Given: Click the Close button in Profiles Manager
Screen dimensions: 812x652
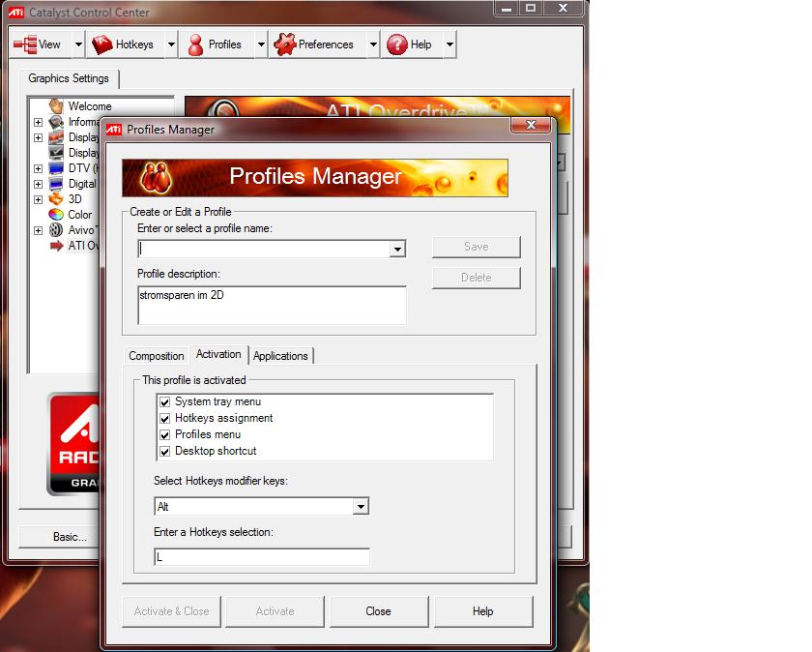Looking at the screenshot, I should click(x=379, y=611).
